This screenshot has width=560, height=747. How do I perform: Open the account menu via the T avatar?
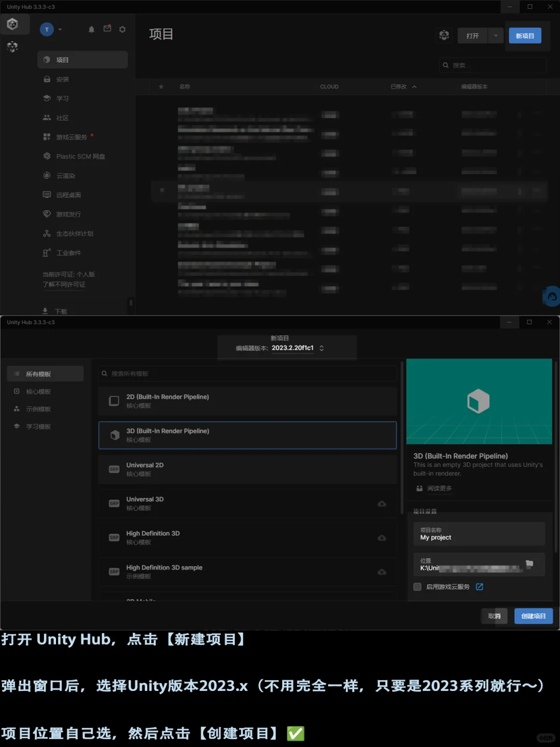click(x=47, y=29)
